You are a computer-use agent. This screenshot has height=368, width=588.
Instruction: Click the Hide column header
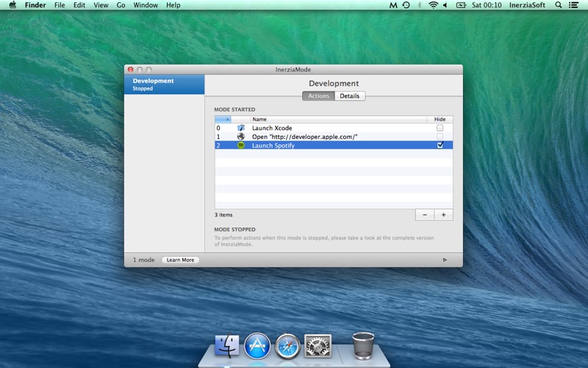pos(440,119)
